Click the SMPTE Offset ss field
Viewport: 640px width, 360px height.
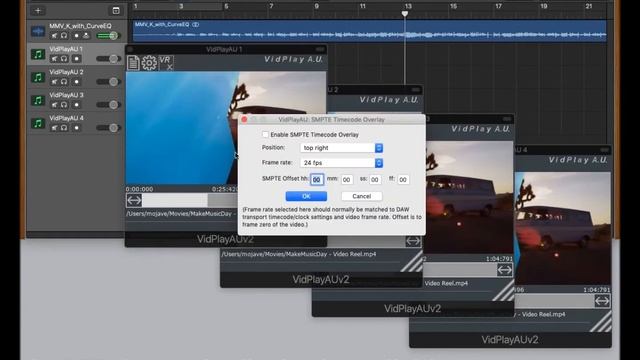[375, 180]
